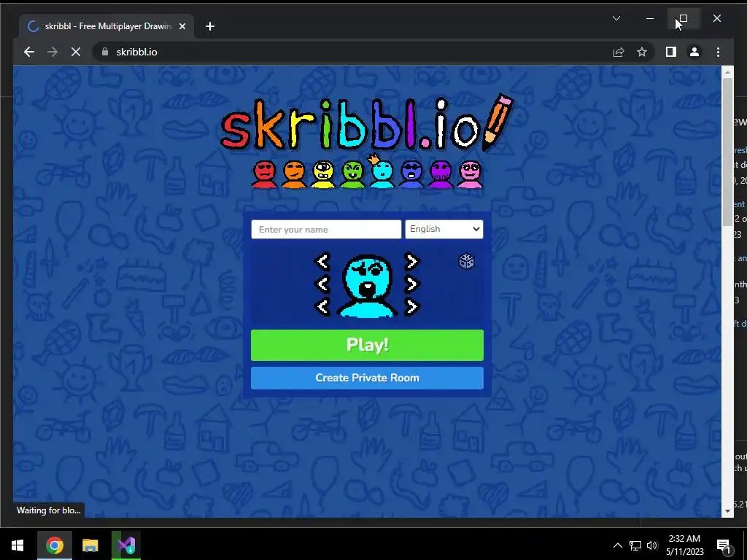The width and height of the screenshot is (747, 560).
Task: Minimize the Chrome window
Action: point(650,18)
